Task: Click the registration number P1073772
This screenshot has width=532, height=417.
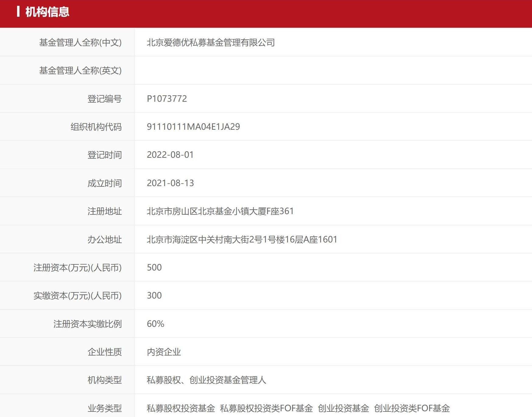Action: click(167, 98)
